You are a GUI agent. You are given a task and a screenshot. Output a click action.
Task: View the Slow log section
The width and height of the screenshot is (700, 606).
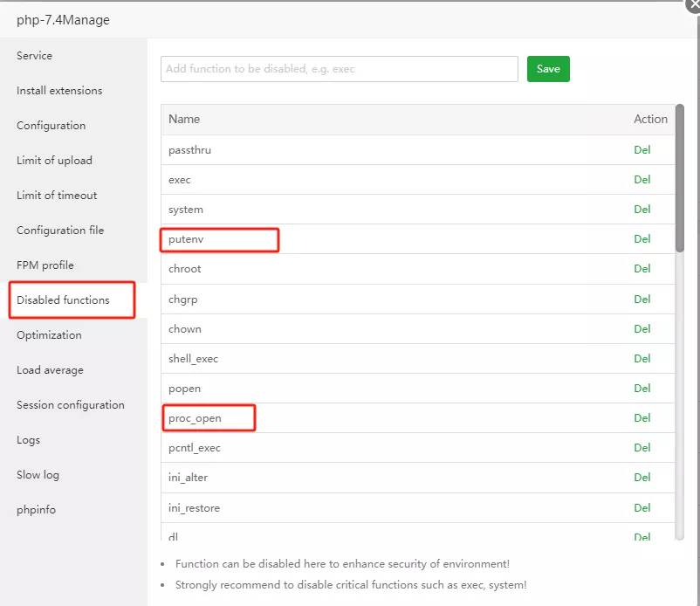tap(38, 475)
